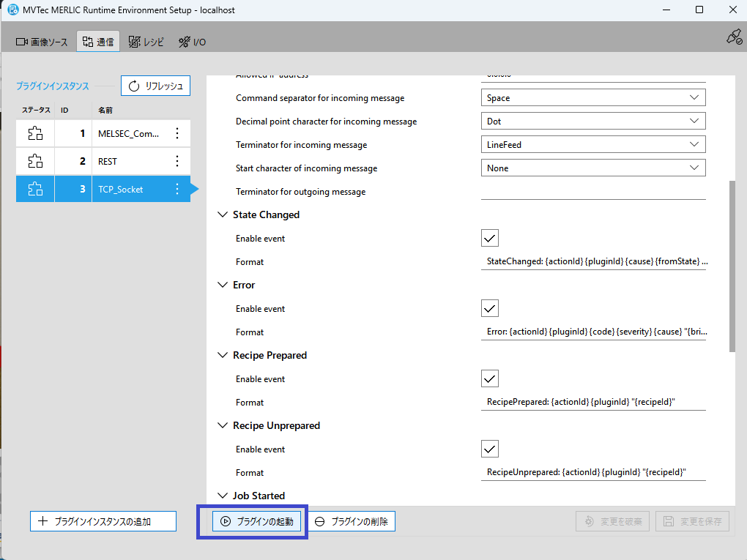Click the RecipePrepared Format field
This screenshot has height=560, width=747.
click(x=593, y=402)
